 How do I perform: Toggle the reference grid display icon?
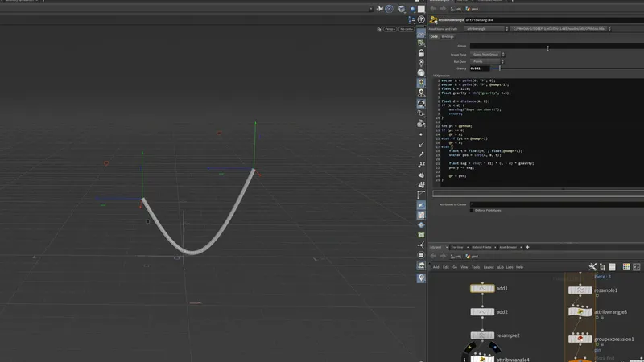tap(421, 34)
